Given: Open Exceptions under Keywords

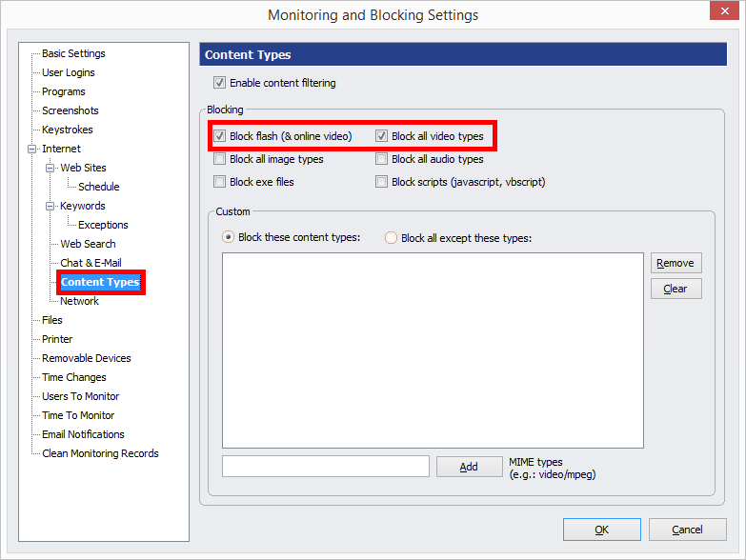Looking at the screenshot, I should [103, 225].
